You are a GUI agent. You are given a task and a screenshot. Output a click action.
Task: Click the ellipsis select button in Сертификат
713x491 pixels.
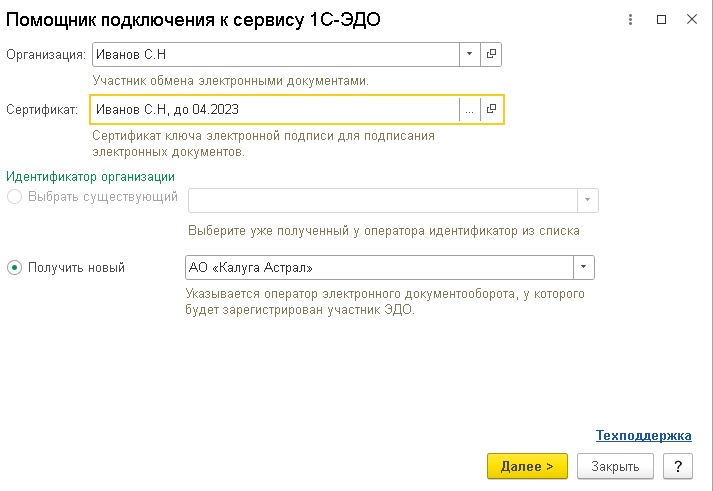point(470,109)
